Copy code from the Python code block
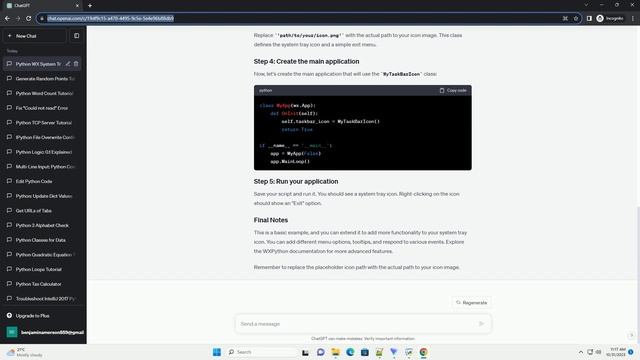The image size is (640, 360). pyautogui.click(x=453, y=90)
